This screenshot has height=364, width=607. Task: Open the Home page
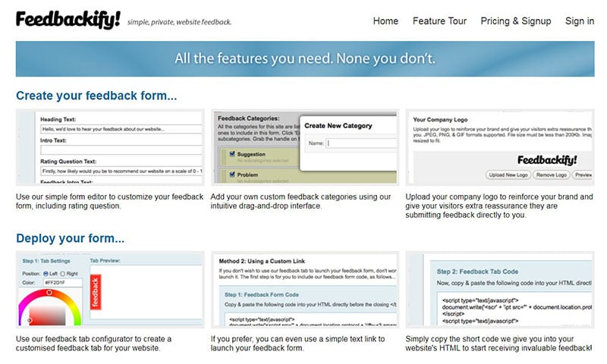tap(385, 21)
